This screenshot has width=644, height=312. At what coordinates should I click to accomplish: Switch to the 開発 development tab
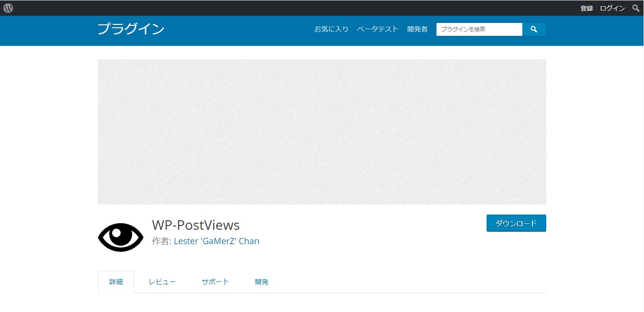pos(262,282)
